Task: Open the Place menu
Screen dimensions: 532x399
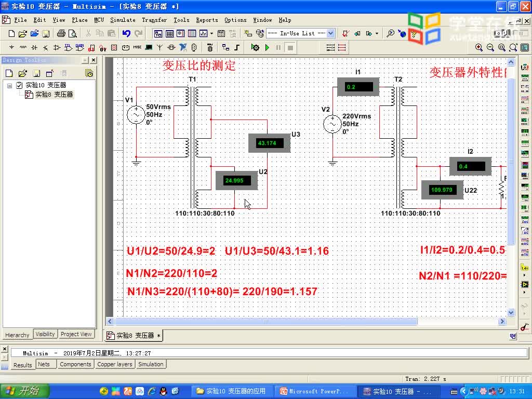Action: point(79,20)
